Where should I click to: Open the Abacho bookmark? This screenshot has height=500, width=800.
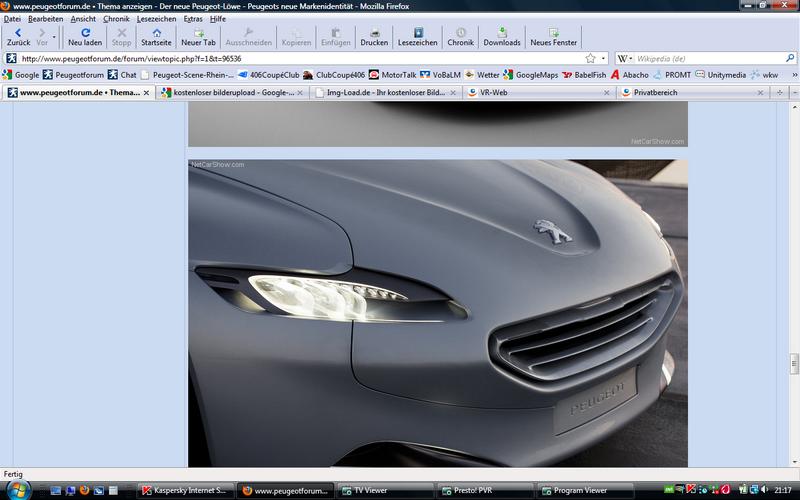(x=630, y=75)
